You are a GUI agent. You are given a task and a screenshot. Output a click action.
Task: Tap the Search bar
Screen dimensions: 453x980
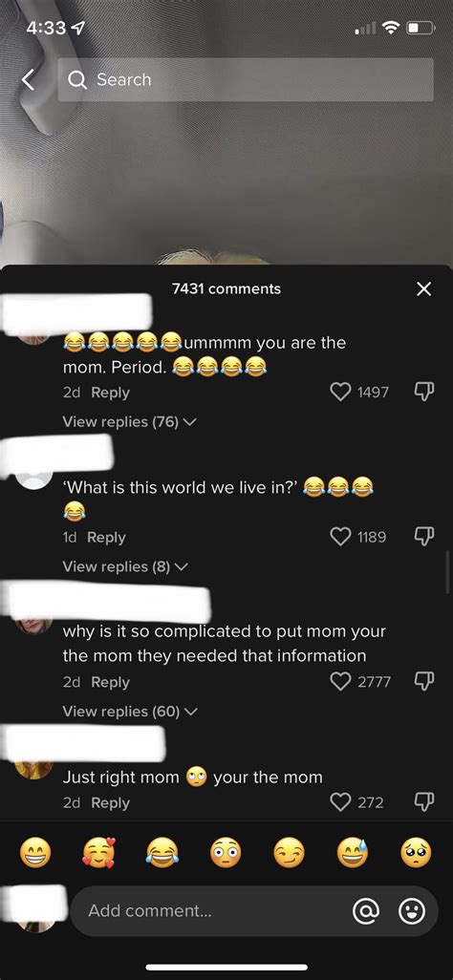coord(246,79)
